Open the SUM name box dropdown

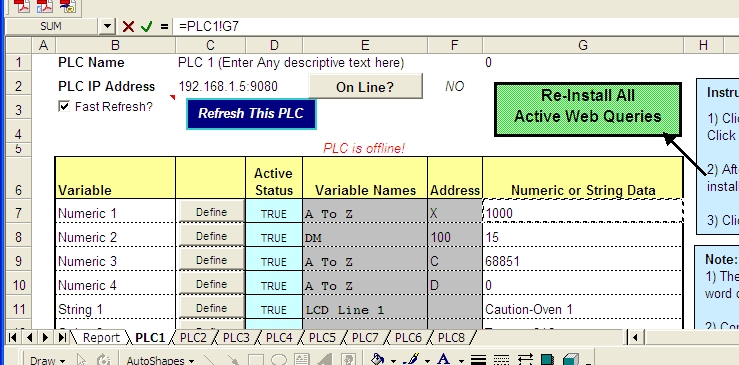pos(107,26)
